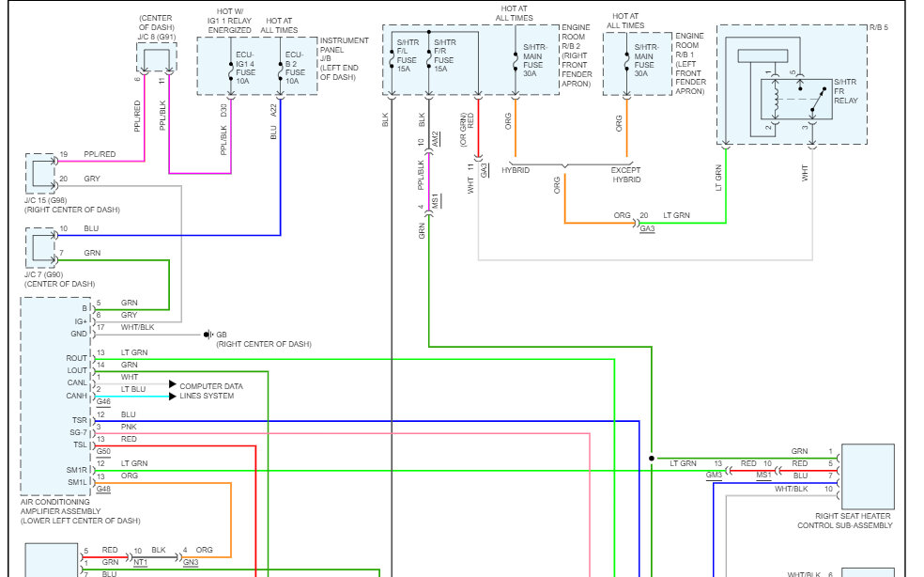Click the GN3 connector reference
This screenshot has width=924, height=577.
[191, 562]
